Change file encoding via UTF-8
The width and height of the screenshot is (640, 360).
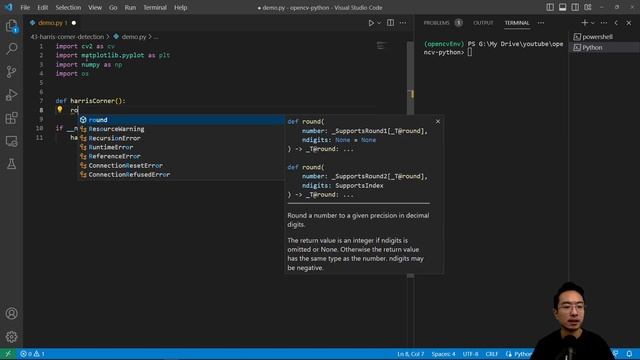470,354
